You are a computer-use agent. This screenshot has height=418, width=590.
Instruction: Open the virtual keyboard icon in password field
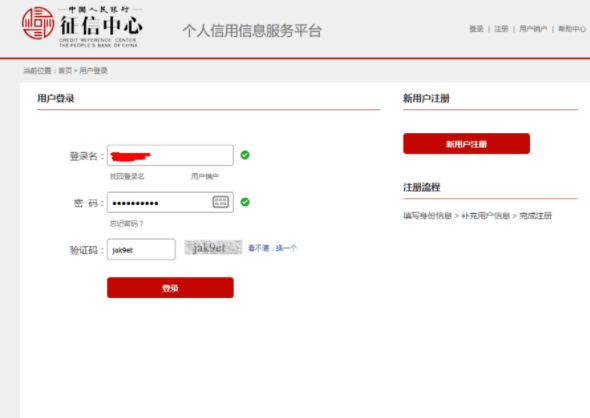[x=220, y=202]
